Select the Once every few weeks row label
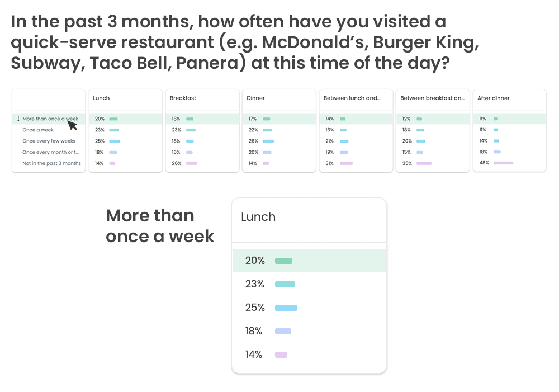The image size is (559, 392). 49,141
